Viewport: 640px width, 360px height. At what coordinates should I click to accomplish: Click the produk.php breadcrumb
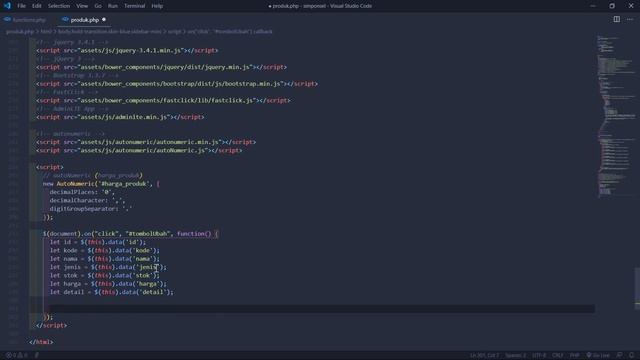[x=20, y=31]
